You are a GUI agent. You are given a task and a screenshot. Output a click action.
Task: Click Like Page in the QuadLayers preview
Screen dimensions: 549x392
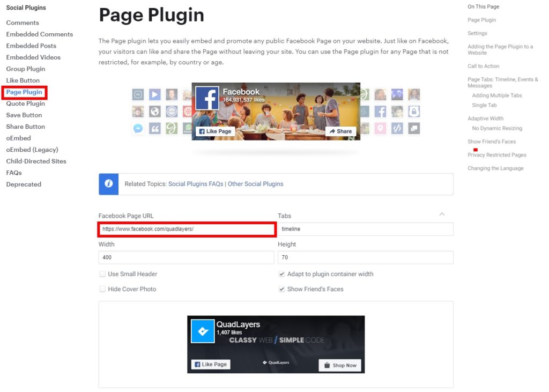[211, 364]
